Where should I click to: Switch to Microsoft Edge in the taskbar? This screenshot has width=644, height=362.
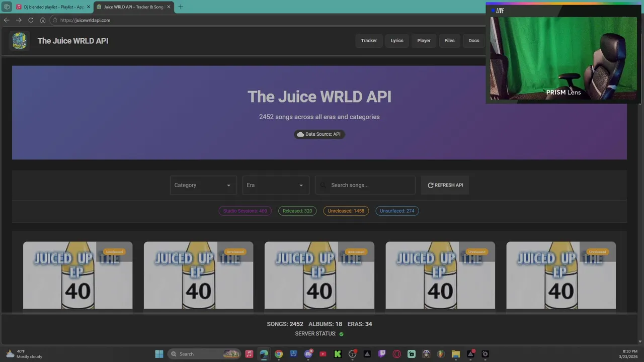point(264,354)
